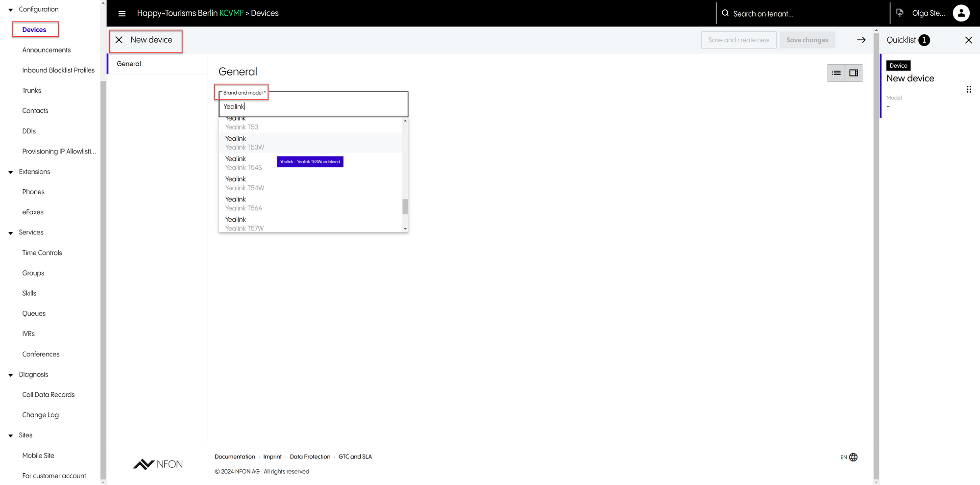This screenshot has height=485, width=980.
Task: Switch to side panel view layout
Action: click(x=854, y=73)
